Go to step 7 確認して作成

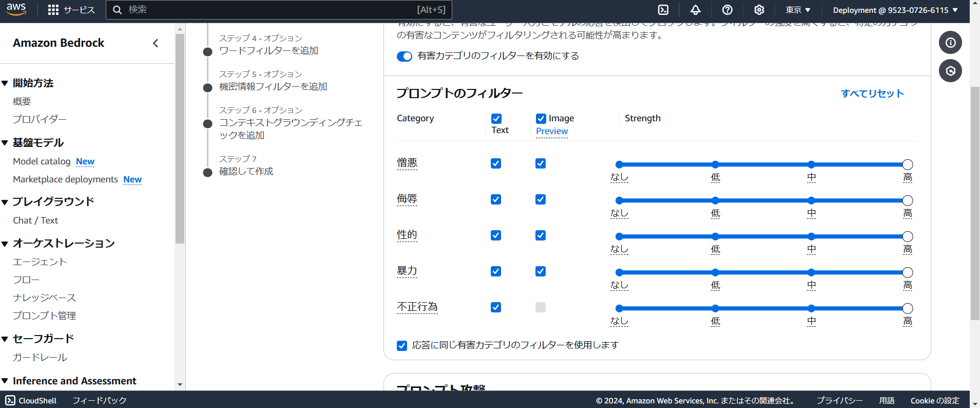246,172
